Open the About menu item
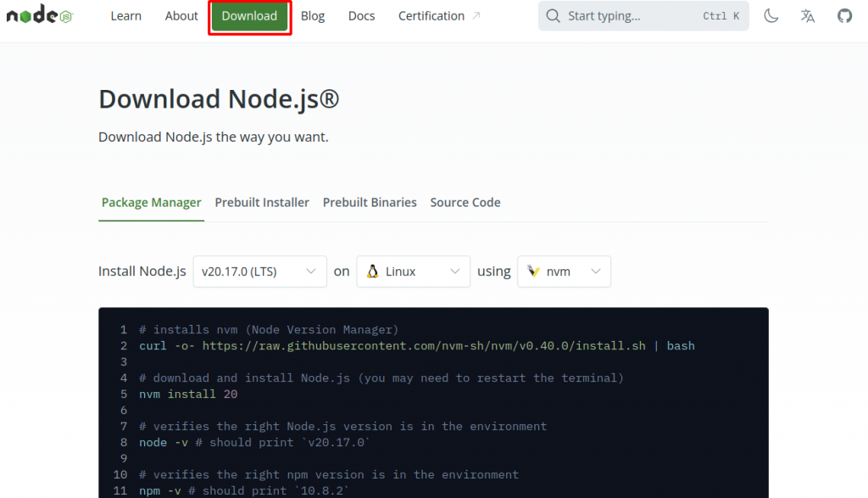 [x=181, y=16]
